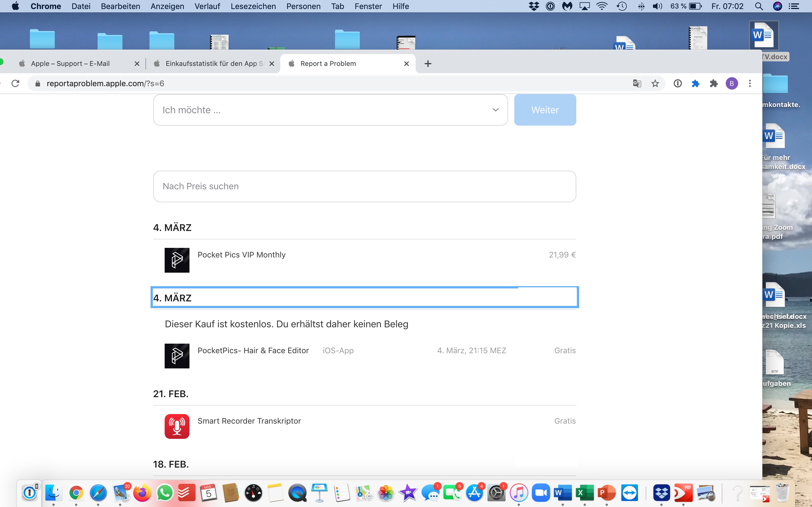Image resolution: width=812 pixels, height=507 pixels.
Task: Switch to Apple – Support – E-Mail tab
Action: 70,64
